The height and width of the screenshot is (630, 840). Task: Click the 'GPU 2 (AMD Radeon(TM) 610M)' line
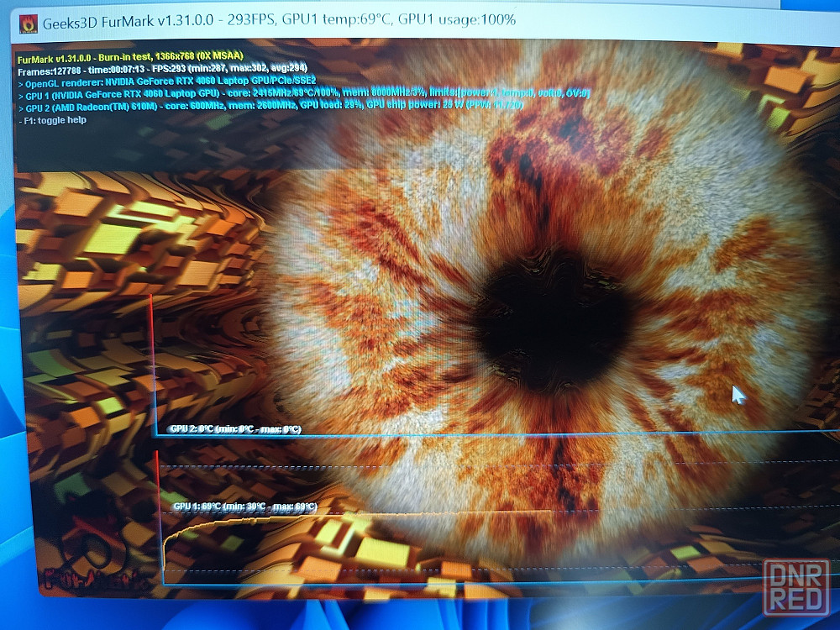pyautogui.click(x=270, y=106)
